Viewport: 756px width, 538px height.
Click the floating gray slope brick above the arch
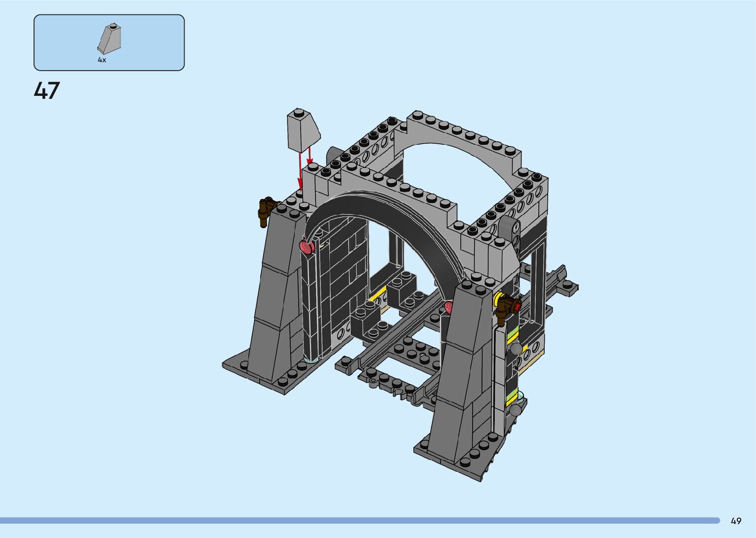click(x=302, y=130)
